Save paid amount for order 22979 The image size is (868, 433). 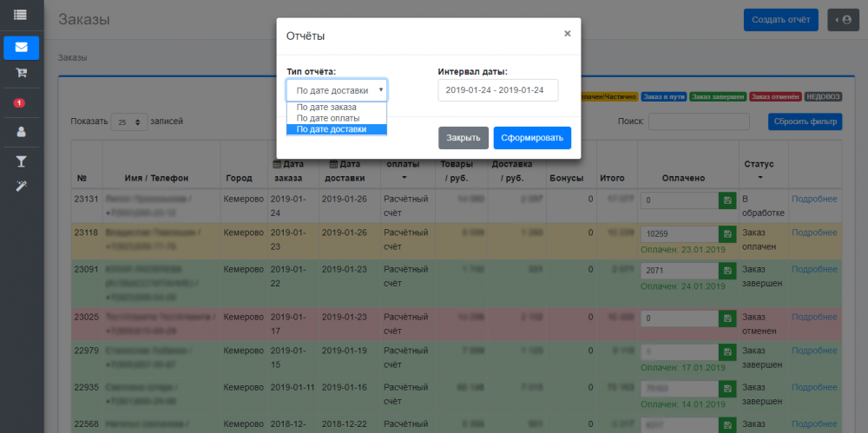(727, 352)
